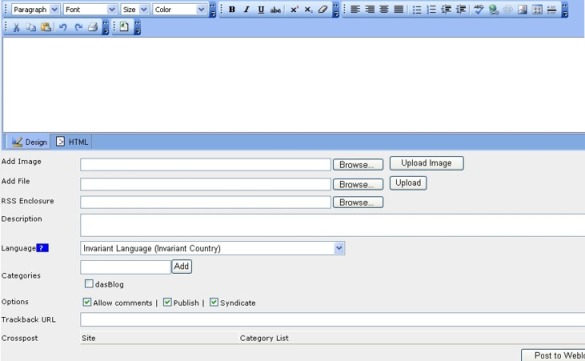Viewport: 585px width, 361px height.
Task: Open the Paragraph style dropdown
Action: (x=35, y=9)
